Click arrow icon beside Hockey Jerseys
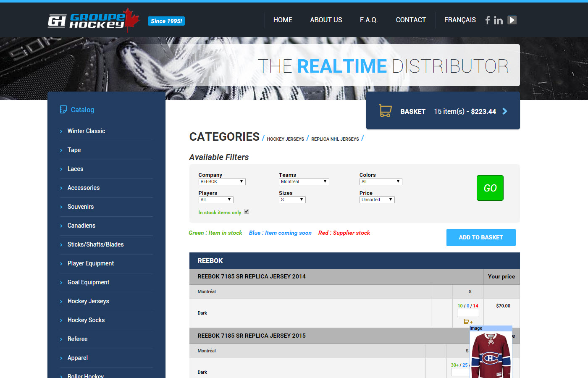 [61, 302]
